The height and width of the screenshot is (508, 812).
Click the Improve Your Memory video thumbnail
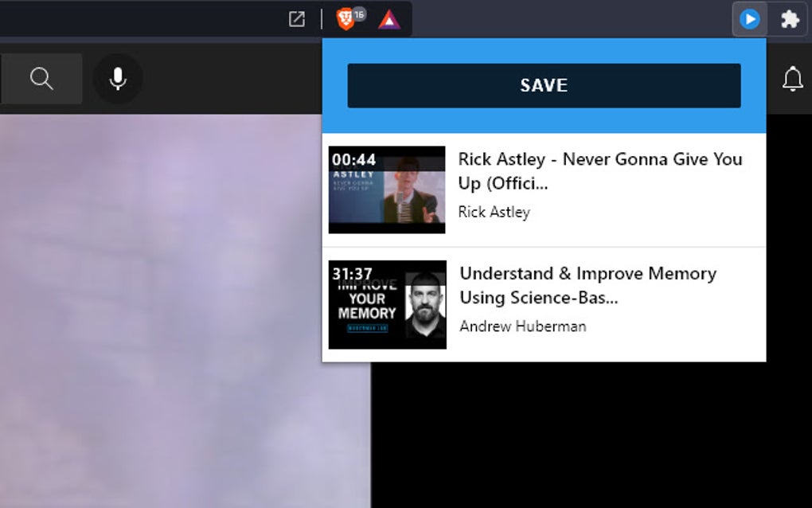point(387,304)
